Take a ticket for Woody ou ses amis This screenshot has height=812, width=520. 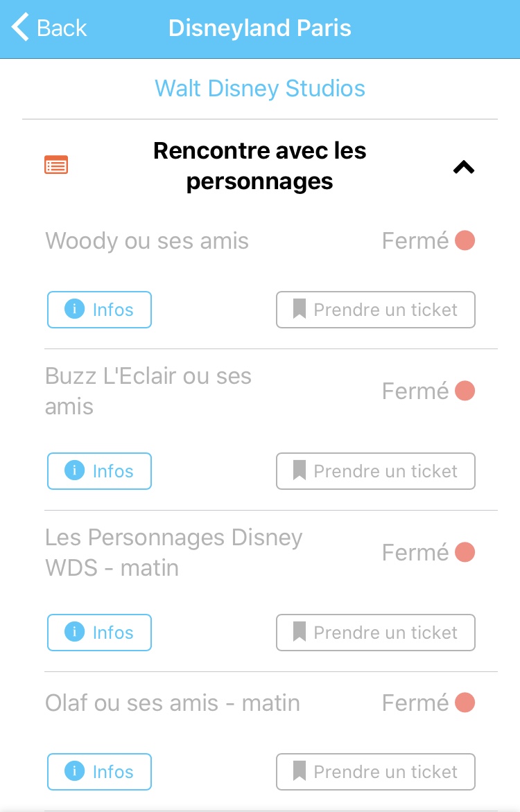click(x=375, y=310)
